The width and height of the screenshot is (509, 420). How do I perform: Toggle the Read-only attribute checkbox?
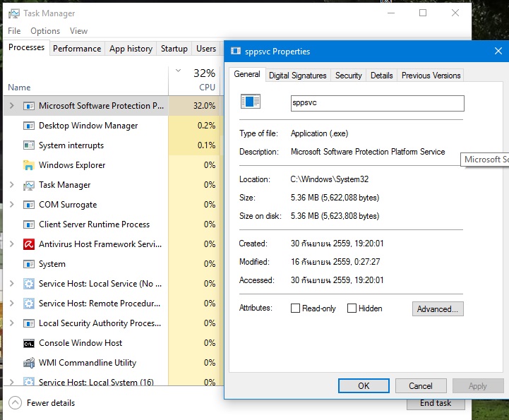pyautogui.click(x=295, y=308)
